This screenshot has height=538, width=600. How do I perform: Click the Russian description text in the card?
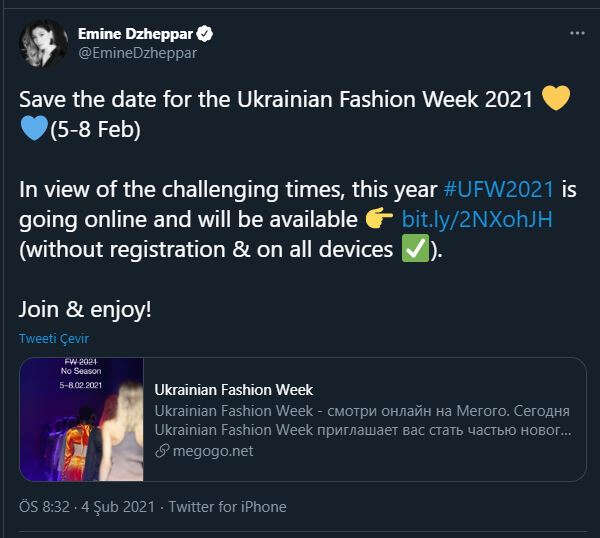pyautogui.click(x=362, y=421)
